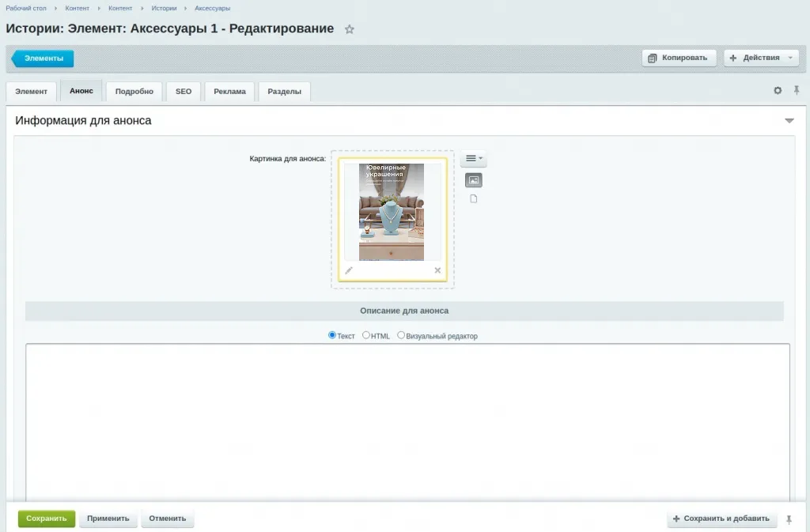The height and width of the screenshot is (532, 810).
Task: Pin the tab bar using the top pin icon
Action: click(797, 91)
